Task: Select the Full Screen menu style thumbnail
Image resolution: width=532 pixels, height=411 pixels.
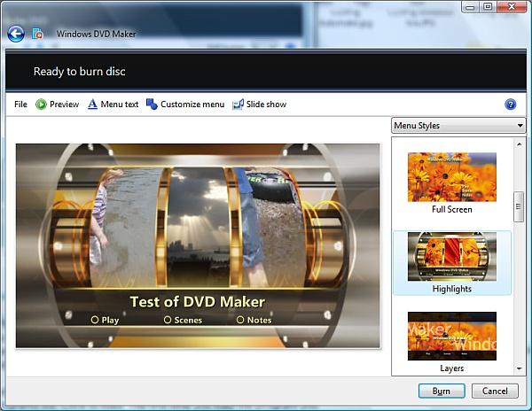Action: coord(452,177)
